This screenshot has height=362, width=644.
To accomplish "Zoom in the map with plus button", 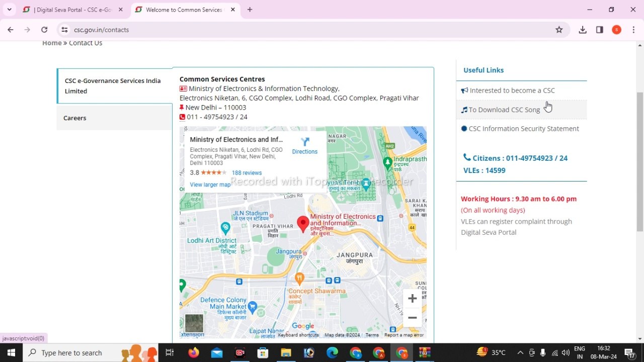I will [412, 299].
